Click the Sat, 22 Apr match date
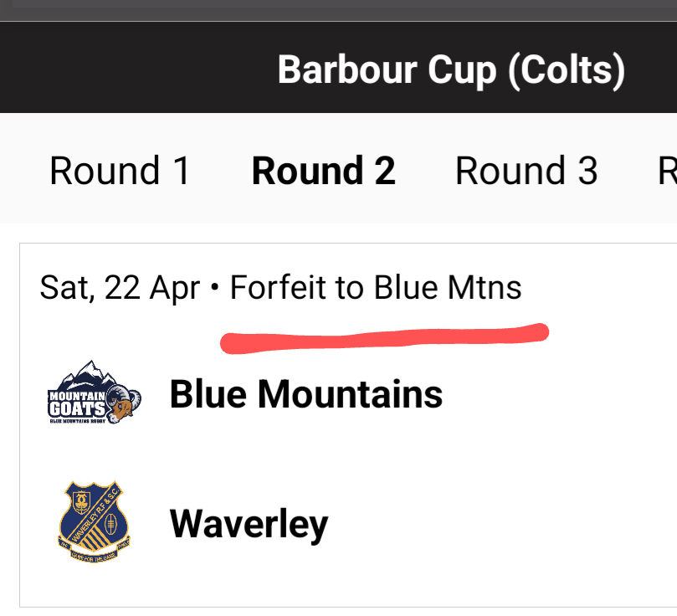This screenshot has height=616, width=677. (120, 288)
